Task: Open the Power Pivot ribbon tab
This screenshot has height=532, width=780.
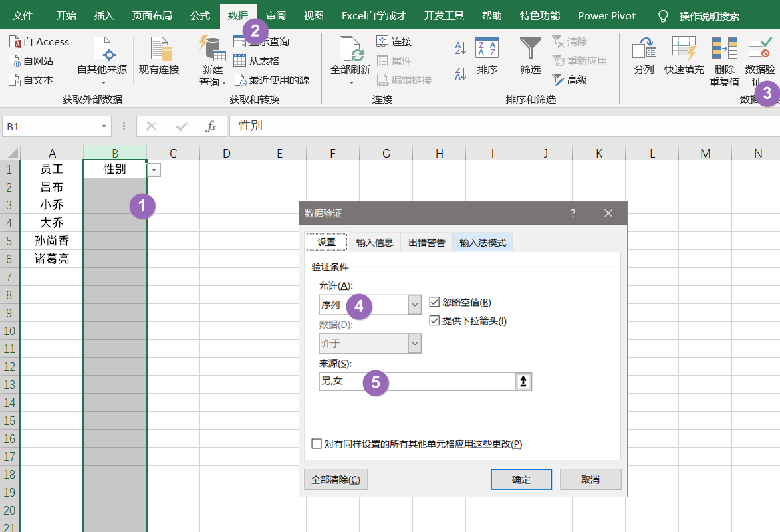Action: point(606,15)
